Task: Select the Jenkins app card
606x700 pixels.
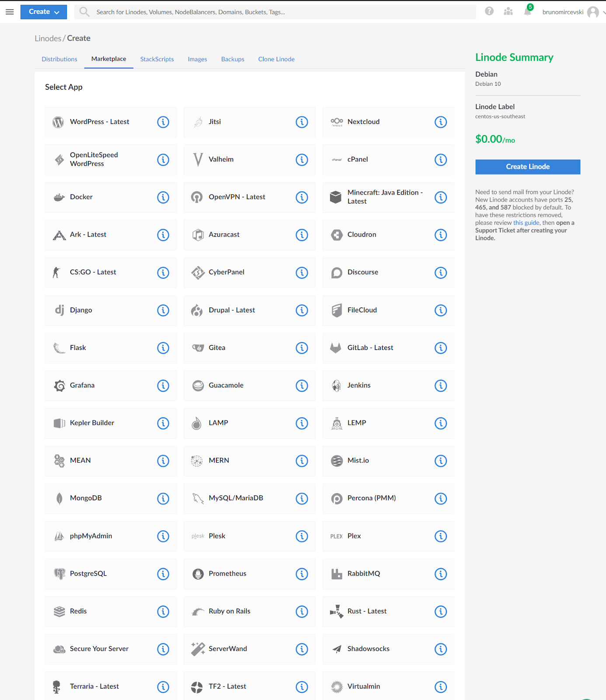Action: pos(388,385)
